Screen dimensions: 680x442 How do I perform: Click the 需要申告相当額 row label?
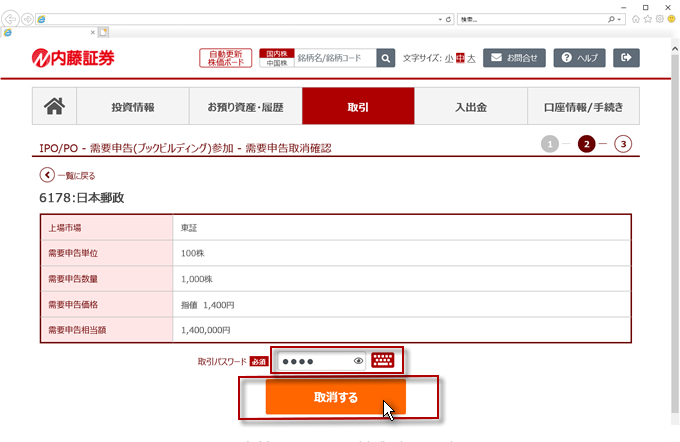pos(77,330)
